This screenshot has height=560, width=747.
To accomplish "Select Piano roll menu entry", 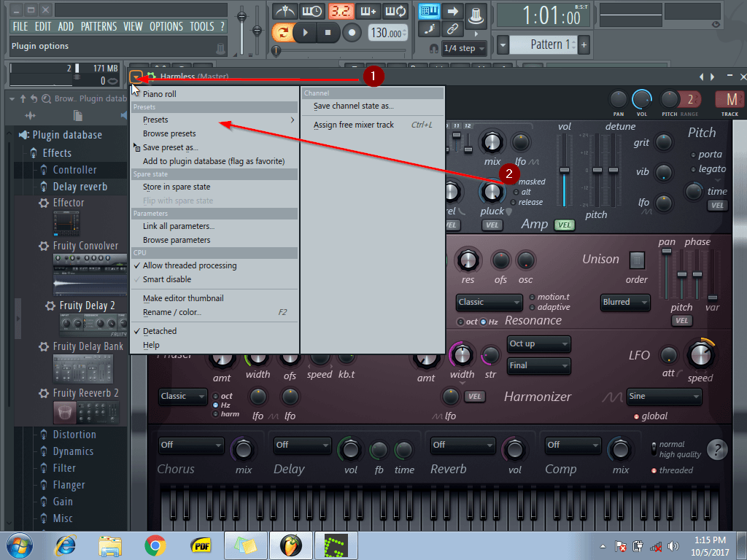I will 214,94.
